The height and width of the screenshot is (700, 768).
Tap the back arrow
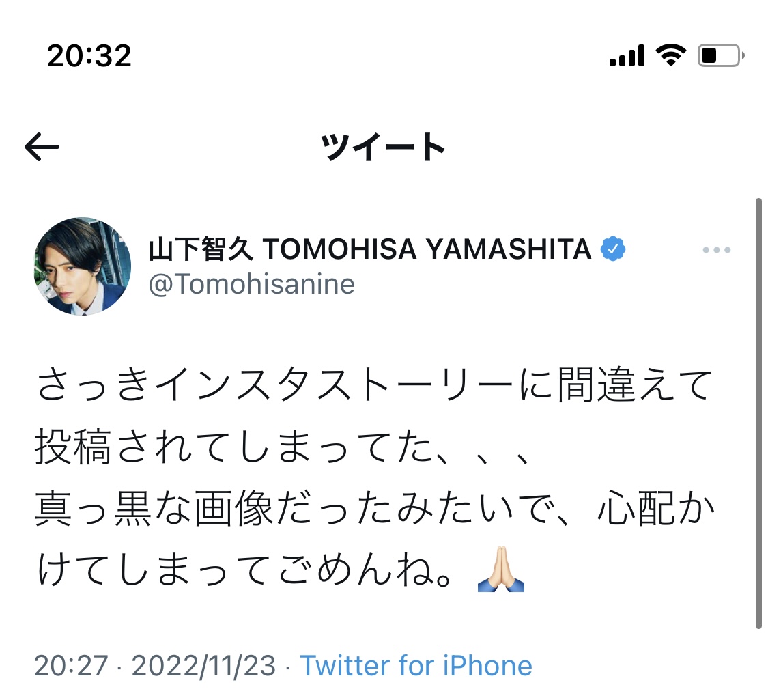(x=42, y=148)
